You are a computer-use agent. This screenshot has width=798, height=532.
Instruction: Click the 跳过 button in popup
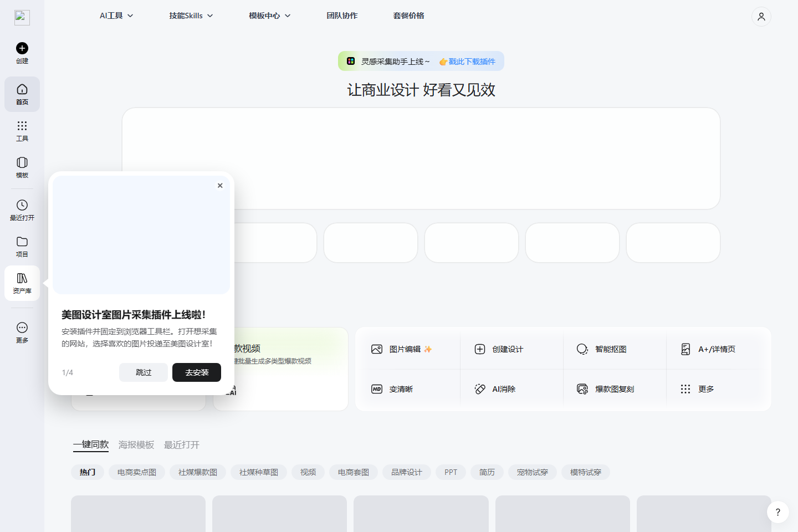[x=144, y=372]
